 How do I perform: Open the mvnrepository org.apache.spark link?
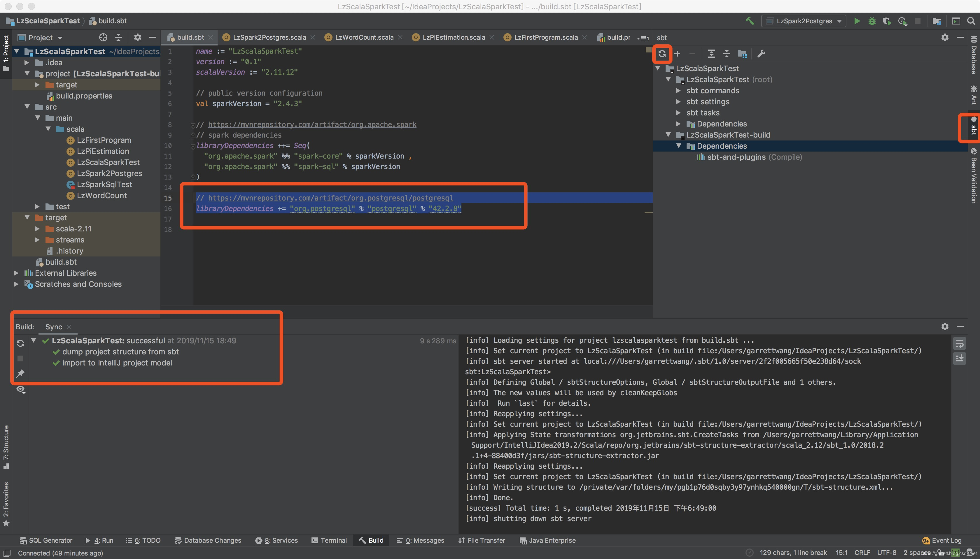tap(312, 125)
